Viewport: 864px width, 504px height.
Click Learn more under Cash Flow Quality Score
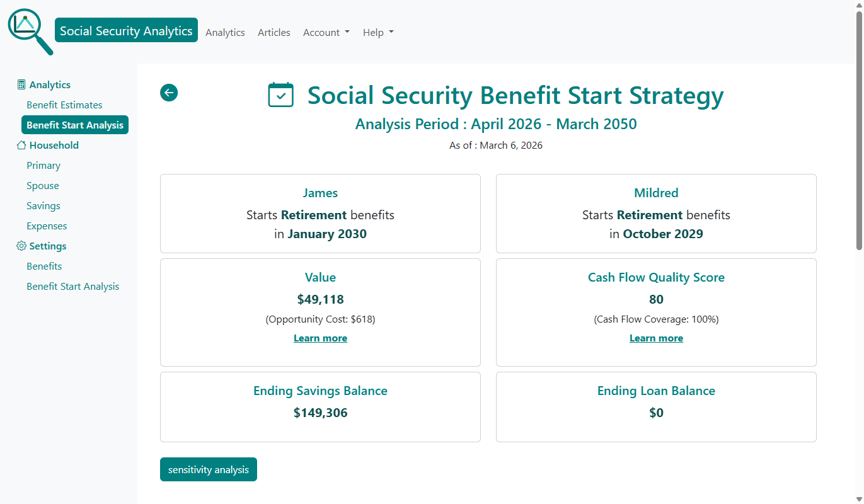pyautogui.click(x=656, y=338)
